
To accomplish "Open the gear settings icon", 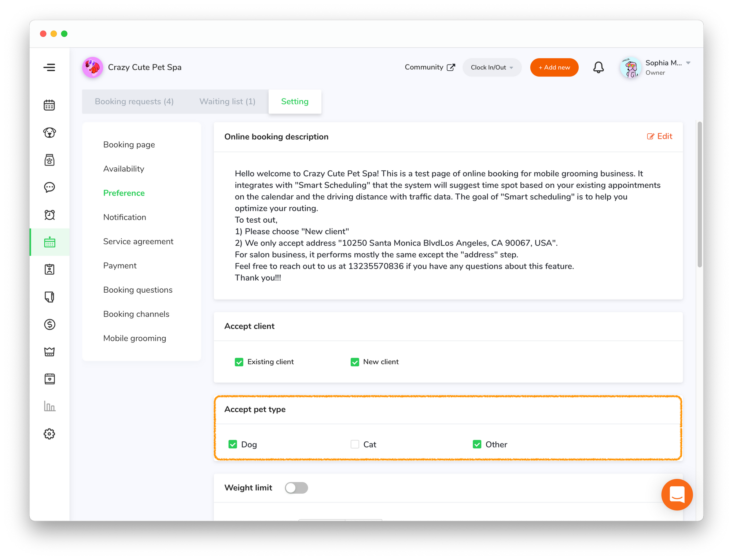I will point(49,434).
